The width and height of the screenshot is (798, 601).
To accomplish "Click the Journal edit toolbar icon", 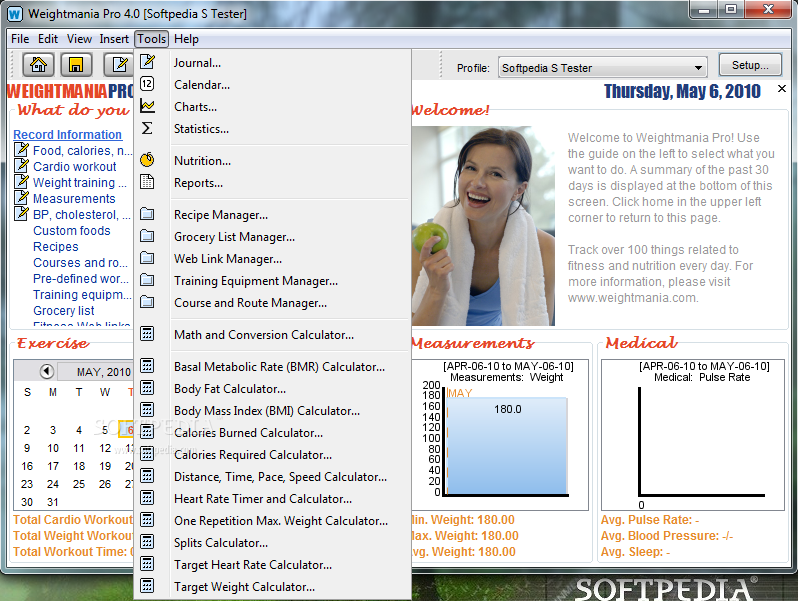I will pos(119,65).
